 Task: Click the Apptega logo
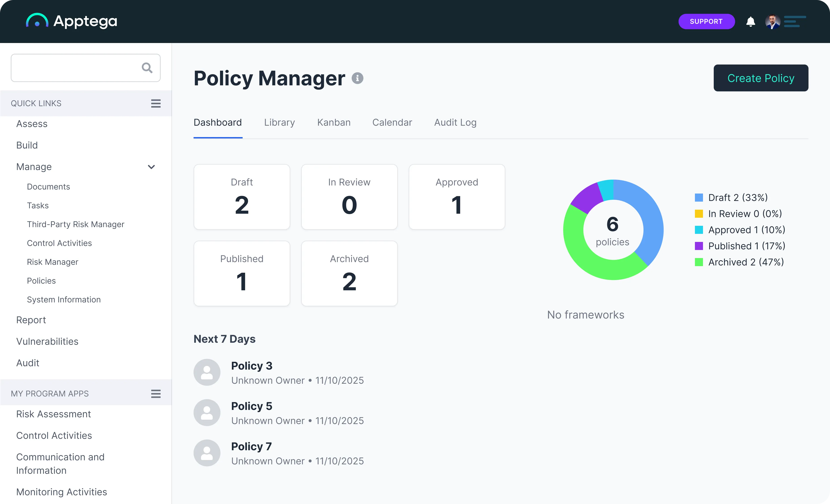pyautogui.click(x=71, y=21)
